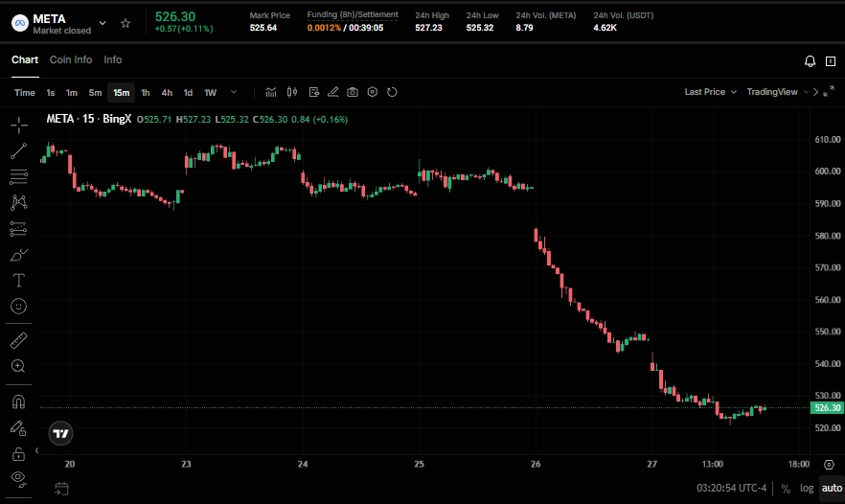Select the brush drawing tool
The height and width of the screenshot is (504, 845).
[x=18, y=254]
